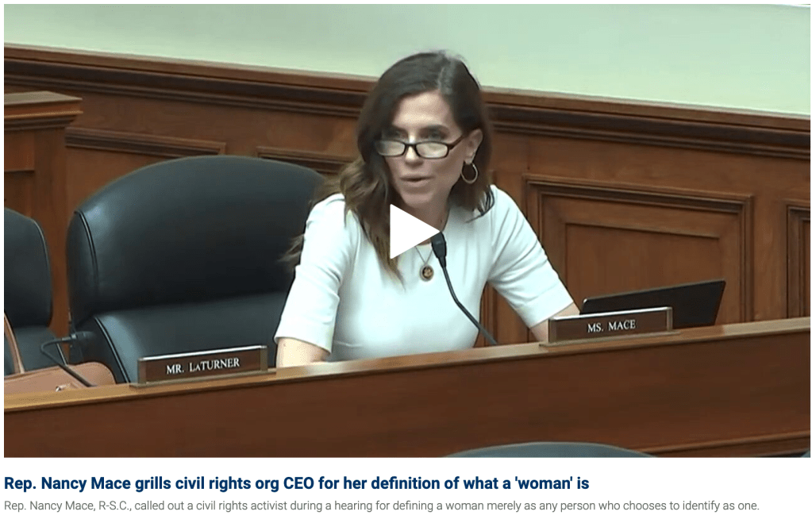The image size is (812, 519).
Task: Click the page background below the article
Action: (x=406, y=517)
